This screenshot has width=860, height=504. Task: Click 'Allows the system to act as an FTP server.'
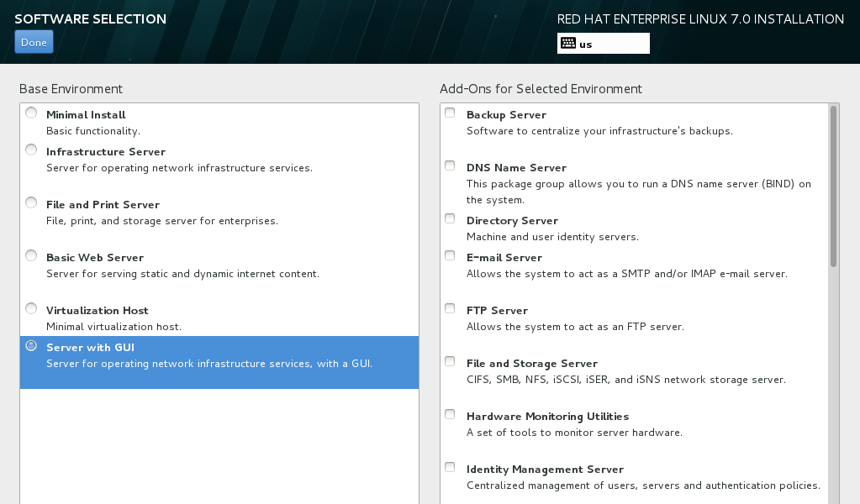(x=575, y=327)
